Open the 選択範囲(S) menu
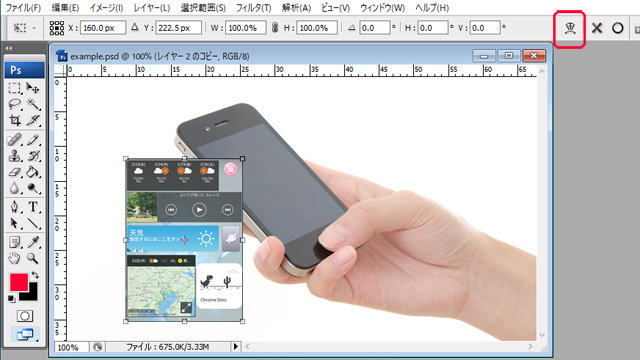The height and width of the screenshot is (360, 640). point(203,7)
